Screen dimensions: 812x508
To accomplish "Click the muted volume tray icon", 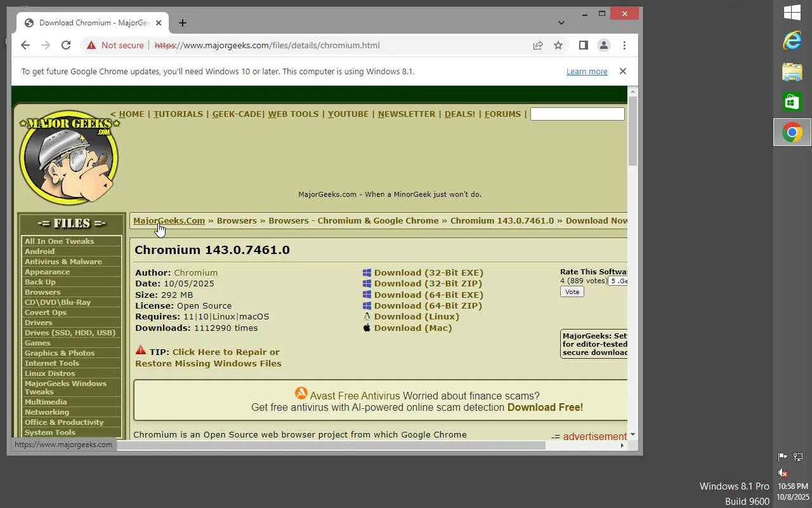I will tap(783, 472).
